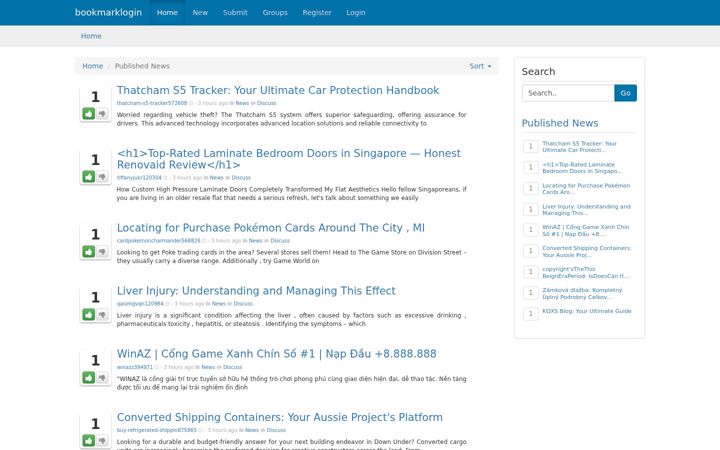Upvote the WinAZ post
The width and height of the screenshot is (720, 450).
click(89, 377)
